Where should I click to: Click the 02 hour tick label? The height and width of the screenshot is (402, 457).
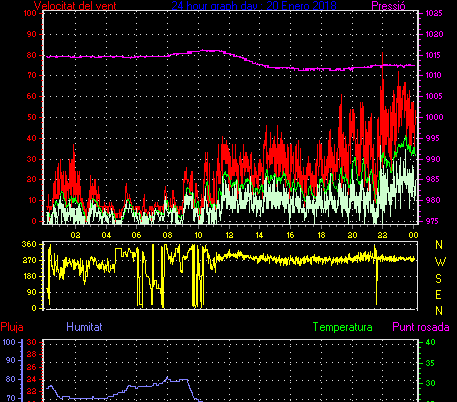[x=75, y=235]
